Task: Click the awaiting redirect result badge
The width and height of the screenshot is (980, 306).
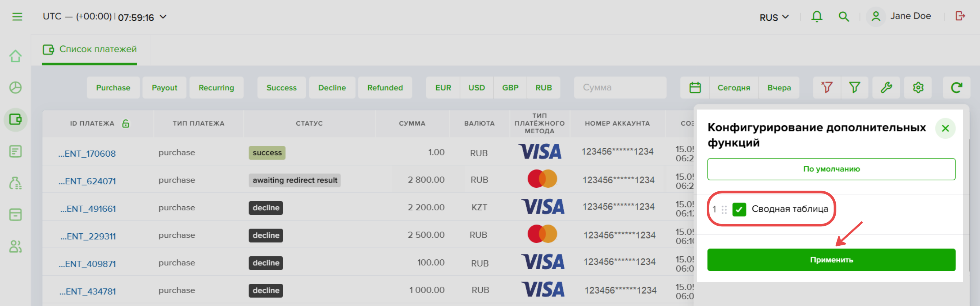Action: [295, 180]
